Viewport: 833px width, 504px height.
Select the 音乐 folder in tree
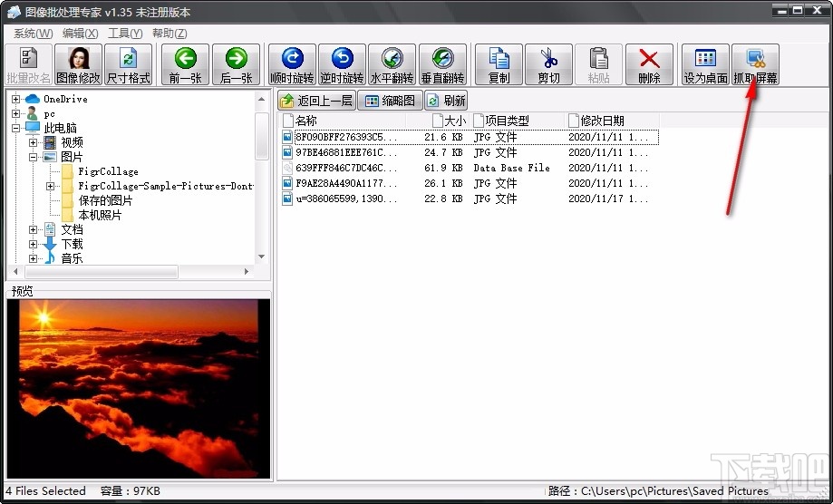[x=72, y=258]
